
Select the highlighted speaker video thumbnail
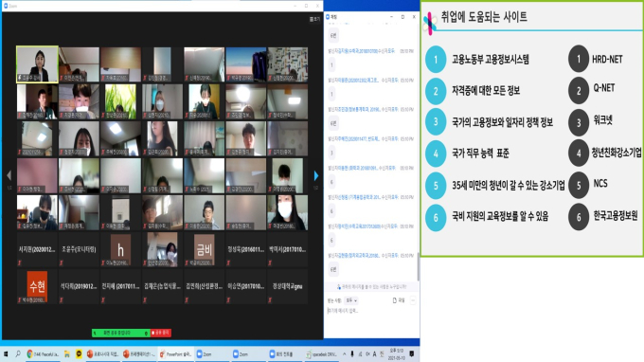tap(37, 64)
